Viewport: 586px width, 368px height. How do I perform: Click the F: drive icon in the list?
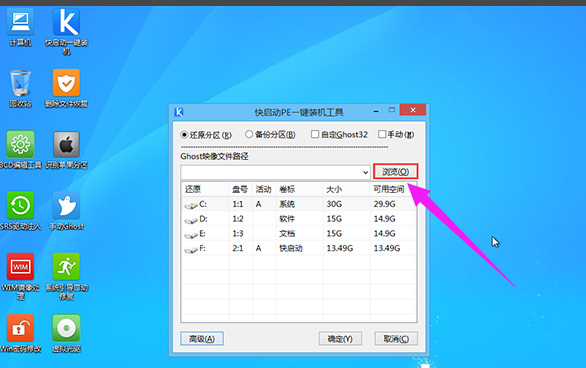click(x=191, y=249)
